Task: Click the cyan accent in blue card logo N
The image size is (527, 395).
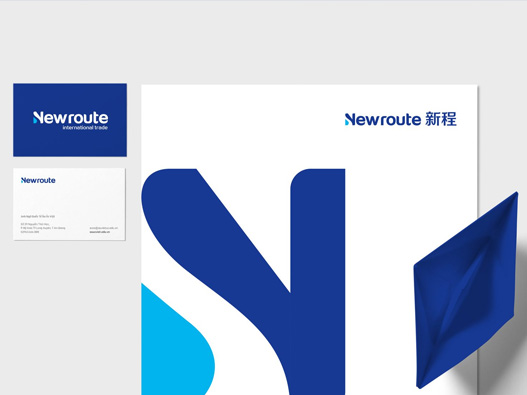Action: 35,120
